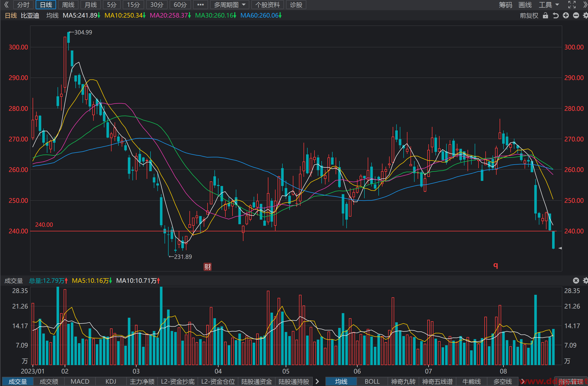Click the volume MA10:10.71万 label
The image size is (588, 386).
[138, 281]
